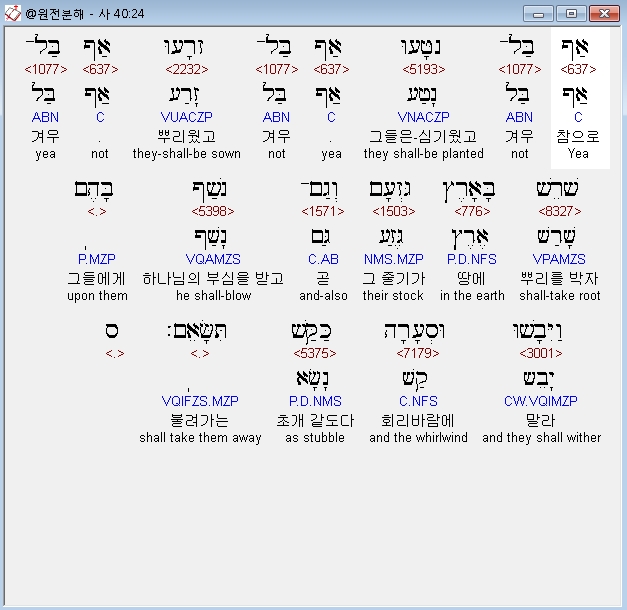Click the Hebrew word above <2232>
This screenshot has width=627, height=610.
(184, 47)
